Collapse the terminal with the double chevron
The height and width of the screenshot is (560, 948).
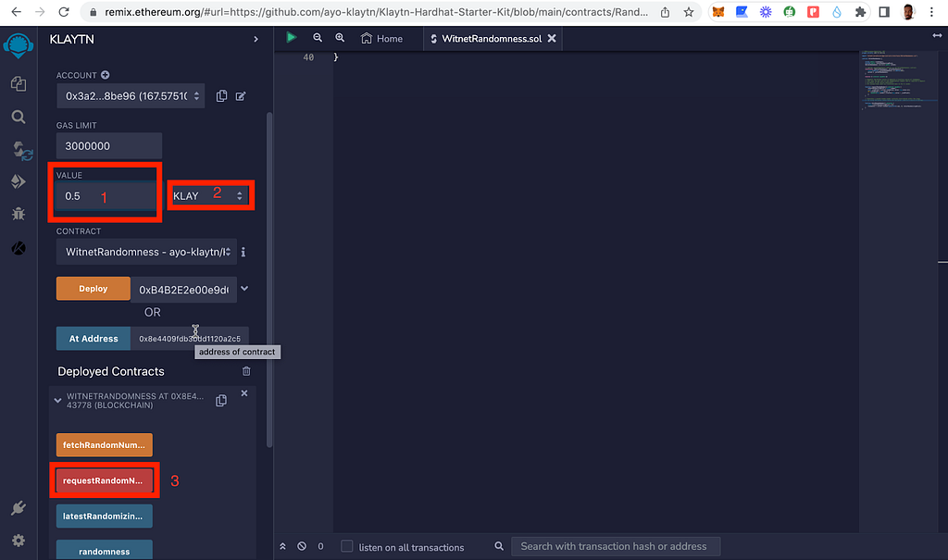[x=282, y=546]
